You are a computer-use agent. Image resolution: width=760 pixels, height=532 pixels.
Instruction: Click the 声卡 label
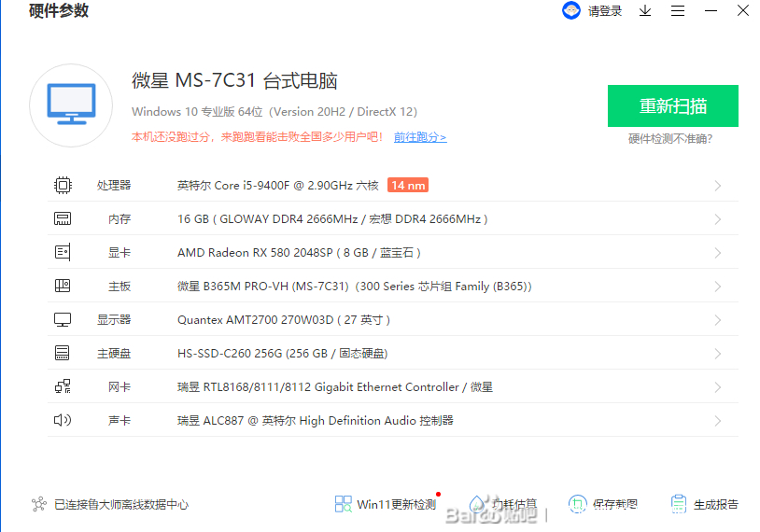[120, 421]
